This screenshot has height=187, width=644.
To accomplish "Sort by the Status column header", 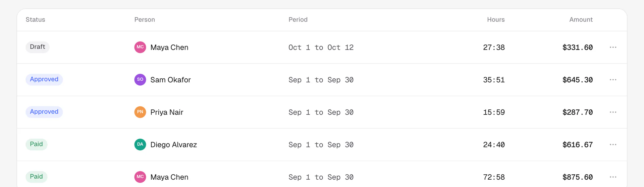I will (x=35, y=20).
